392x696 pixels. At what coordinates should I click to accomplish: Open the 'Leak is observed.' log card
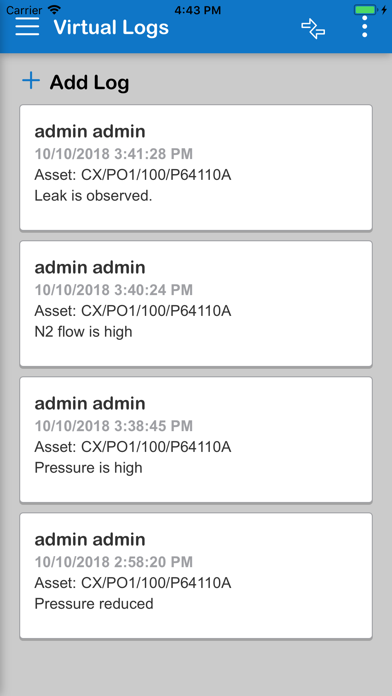pyautogui.click(x=196, y=168)
